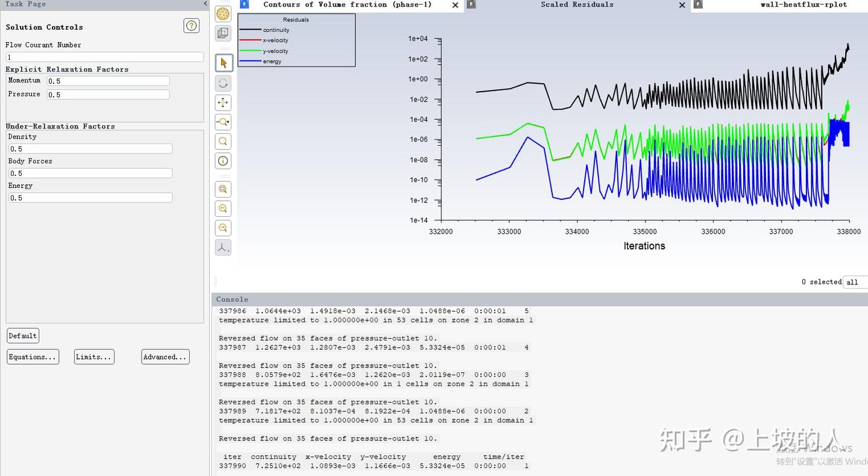The width and height of the screenshot is (868, 476).
Task: Open Equations... dialog
Action: click(x=33, y=357)
